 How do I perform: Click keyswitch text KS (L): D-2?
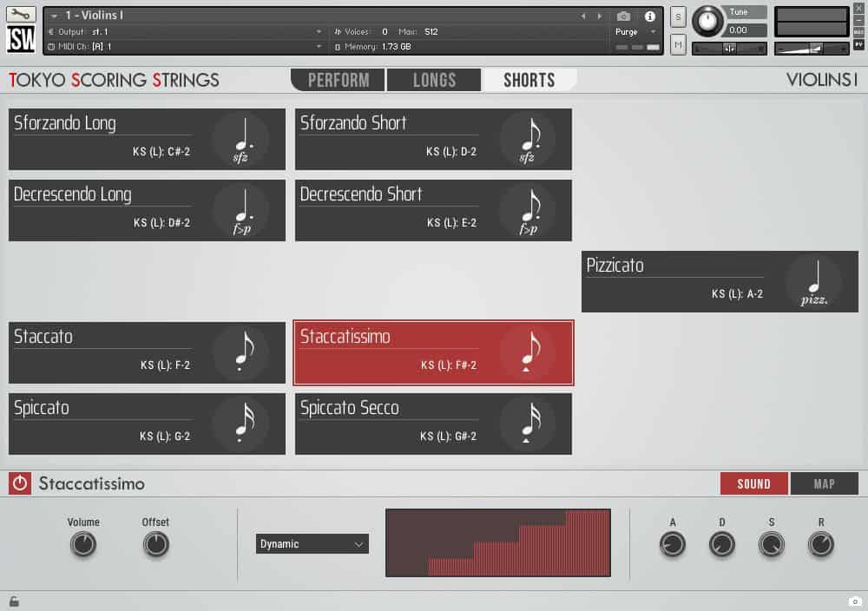[451, 152]
